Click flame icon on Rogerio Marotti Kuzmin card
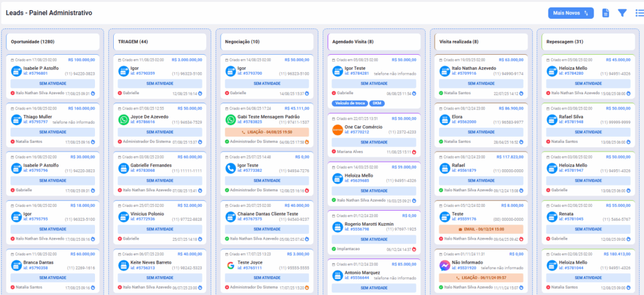This screenshot has width=644, height=295. tap(414, 249)
